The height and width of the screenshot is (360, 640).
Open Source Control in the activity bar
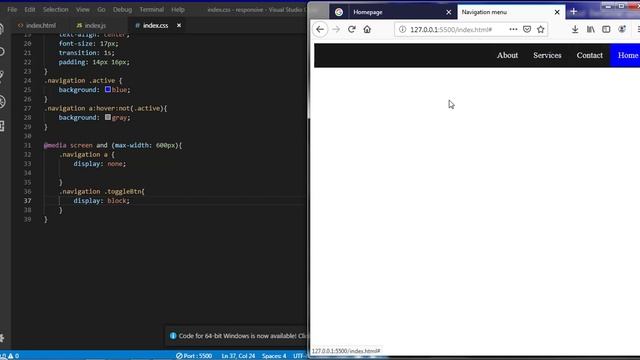tap(2, 76)
